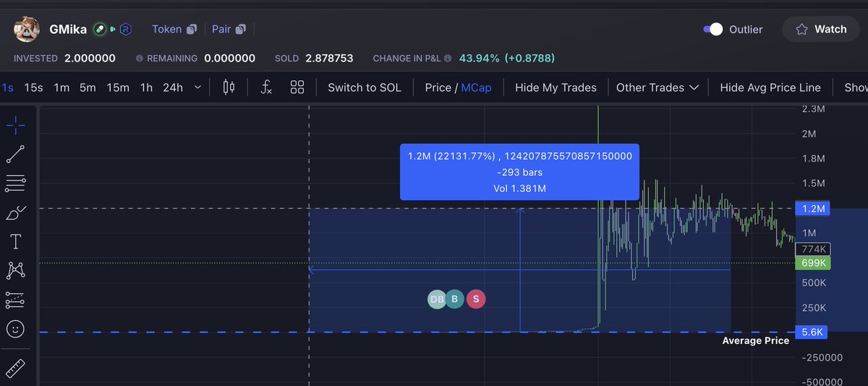Select the crosshair cursor tool
Image resolution: width=868 pixels, height=386 pixels.
(x=16, y=126)
